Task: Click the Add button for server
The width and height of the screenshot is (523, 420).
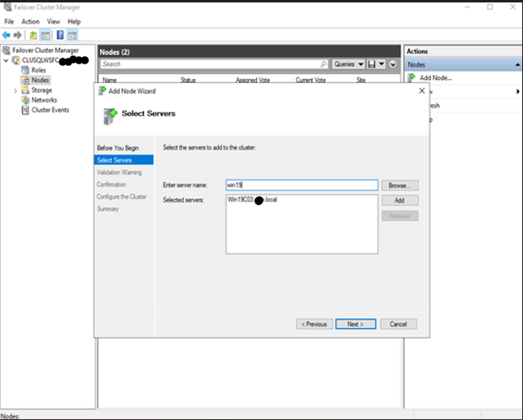Action: pos(399,200)
